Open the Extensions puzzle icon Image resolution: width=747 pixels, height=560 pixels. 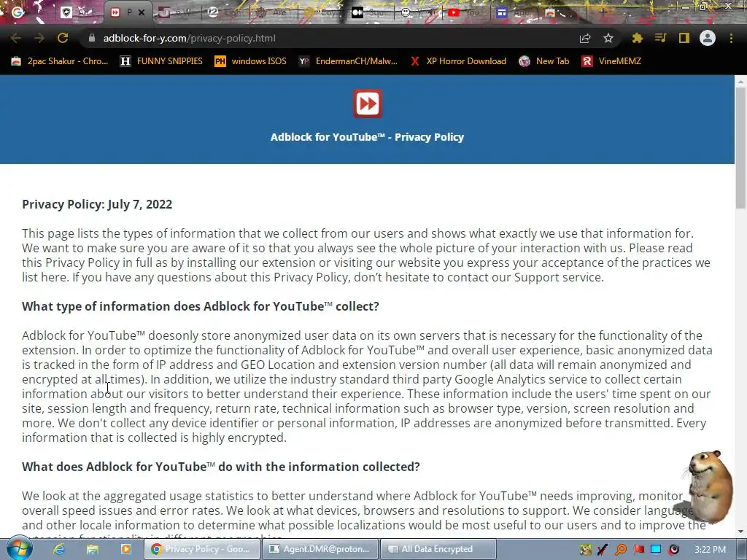click(x=637, y=38)
